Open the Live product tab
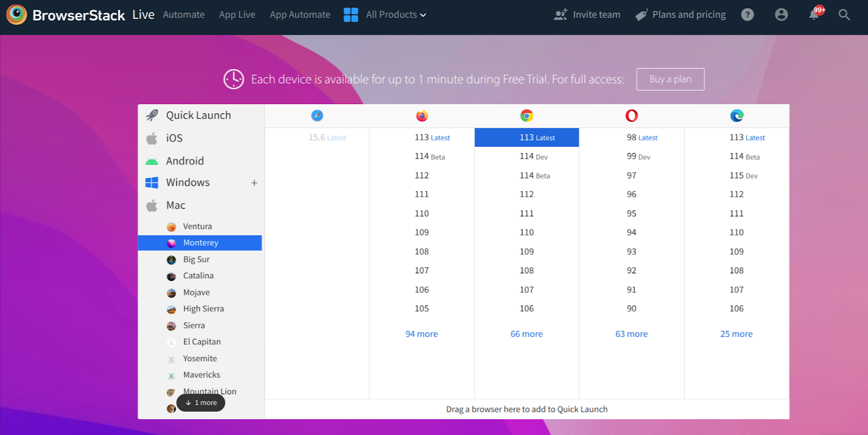Viewport: 868px width, 435px height. pyautogui.click(x=143, y=15)
